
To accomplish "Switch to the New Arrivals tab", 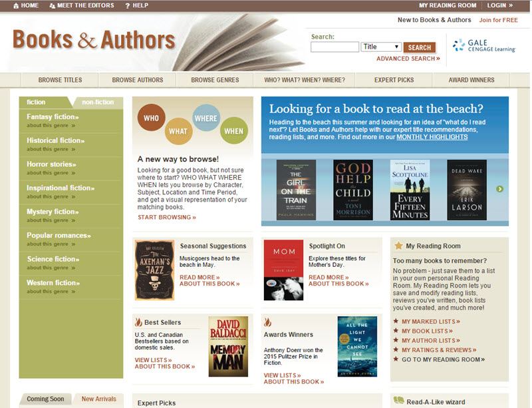I will pyautogui.click(x=98, y=399).
